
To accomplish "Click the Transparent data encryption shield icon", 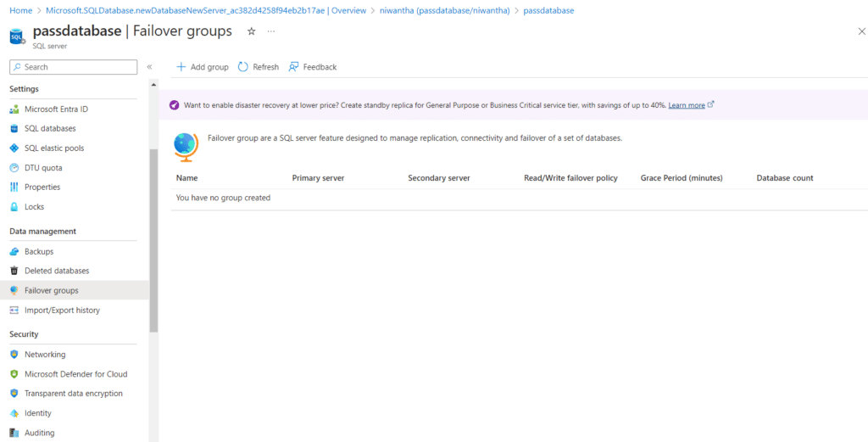I will 14,394.
